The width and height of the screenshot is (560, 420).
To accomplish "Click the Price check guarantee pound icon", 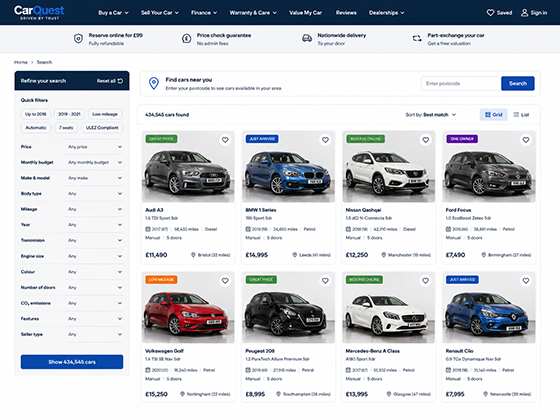I will (x=186, y=39).
